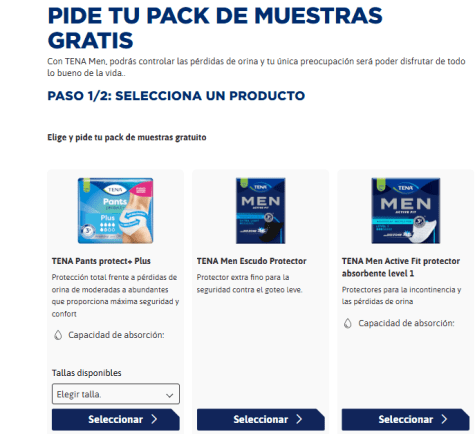Click the TENA Men Escudo Protector title
Viewport: 475px width, 434px height.
tap(251, 261)
